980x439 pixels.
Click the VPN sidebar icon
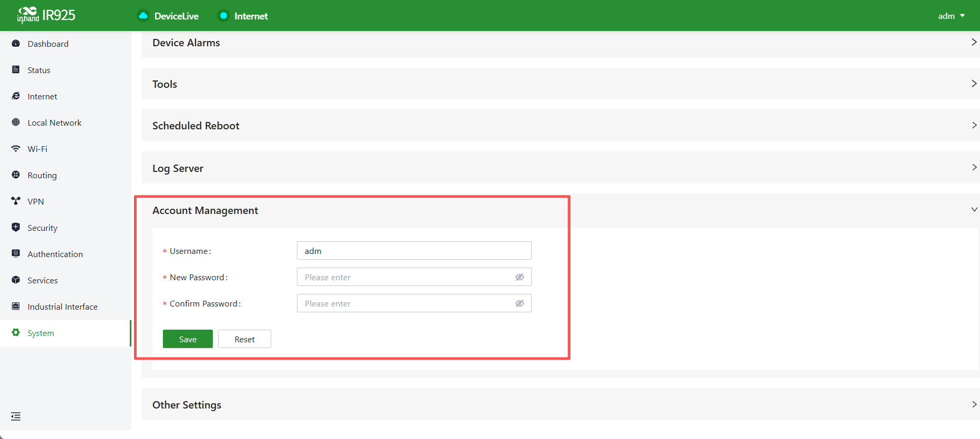pos(16,201)
